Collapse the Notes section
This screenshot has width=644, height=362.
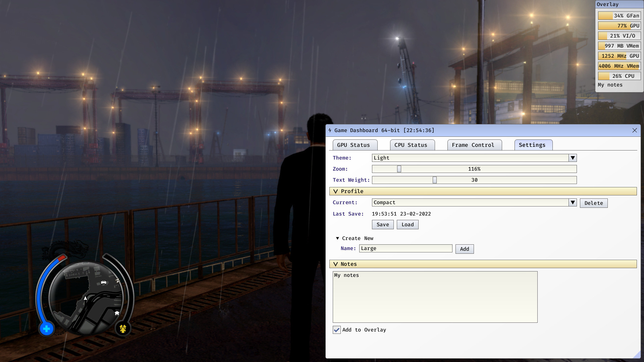pyautogui.click(x=336, y=264)
